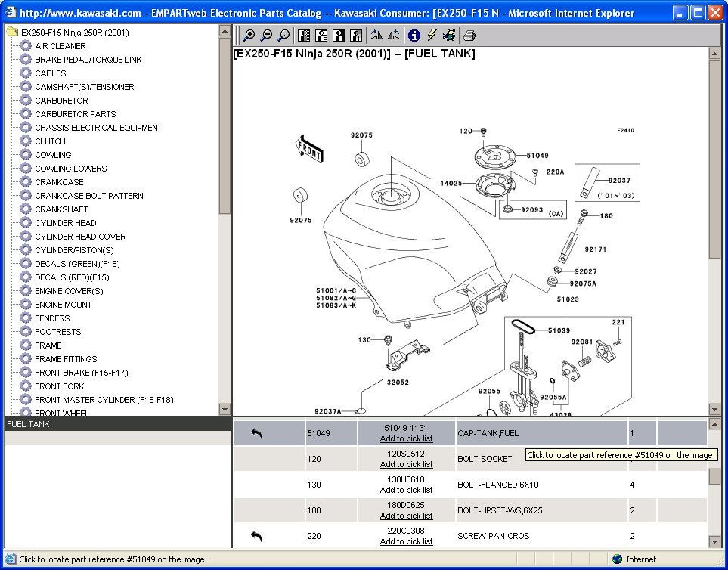Add part 51049-1131 to pick list

coord(406,438)
